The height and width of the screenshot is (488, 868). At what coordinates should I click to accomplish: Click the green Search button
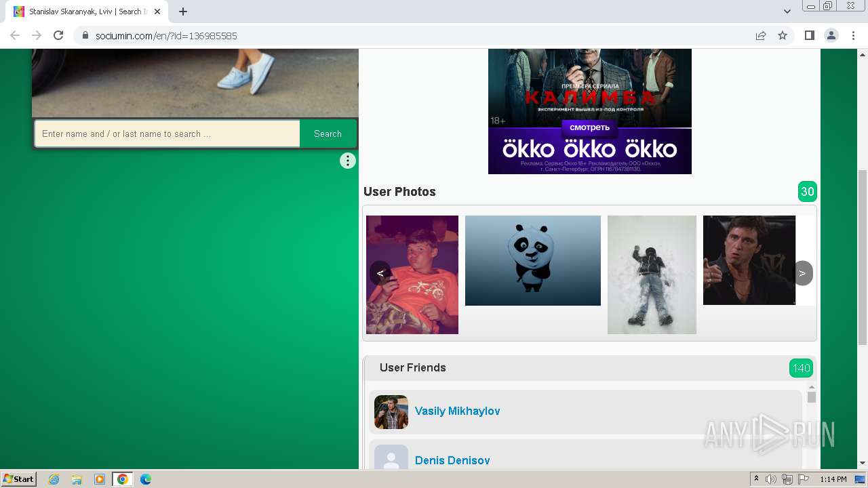[x=328, y=134]
